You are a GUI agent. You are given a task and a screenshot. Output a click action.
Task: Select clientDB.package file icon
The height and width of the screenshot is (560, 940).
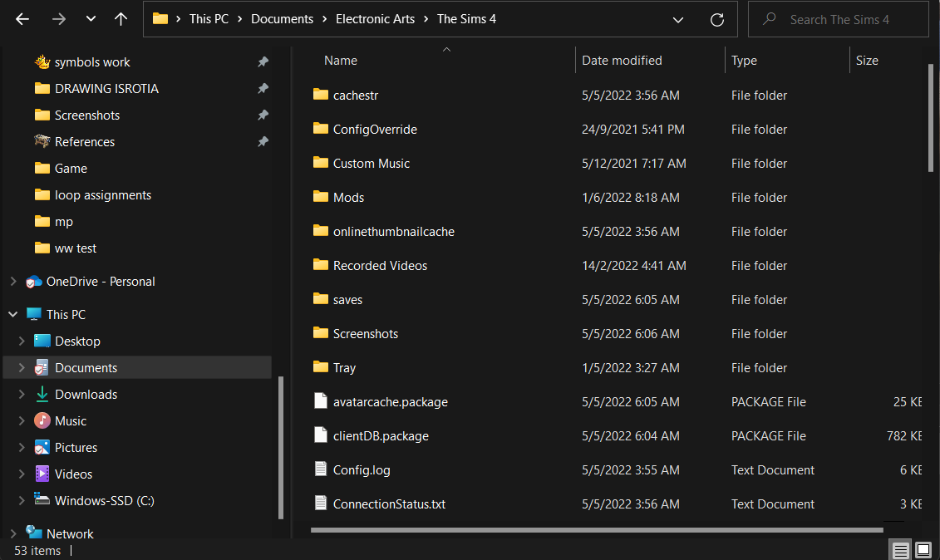tap(321, 435)
